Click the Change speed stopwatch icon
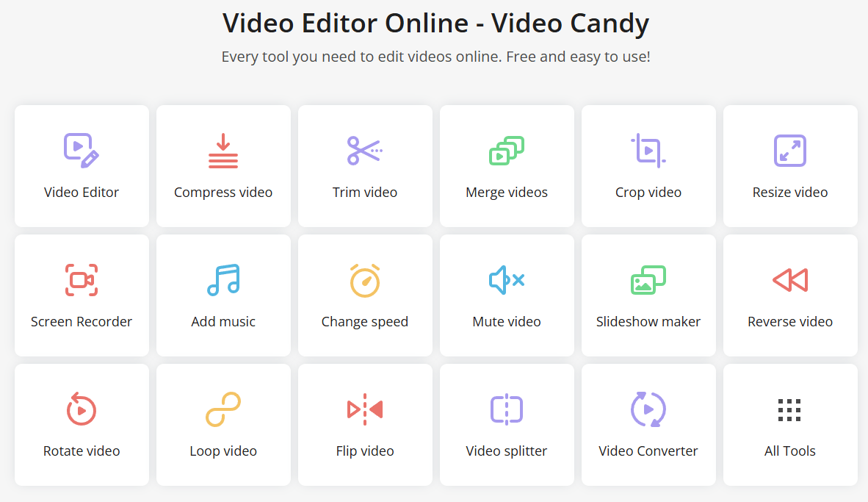The image size is (868, 502). [x=365, y=280]
